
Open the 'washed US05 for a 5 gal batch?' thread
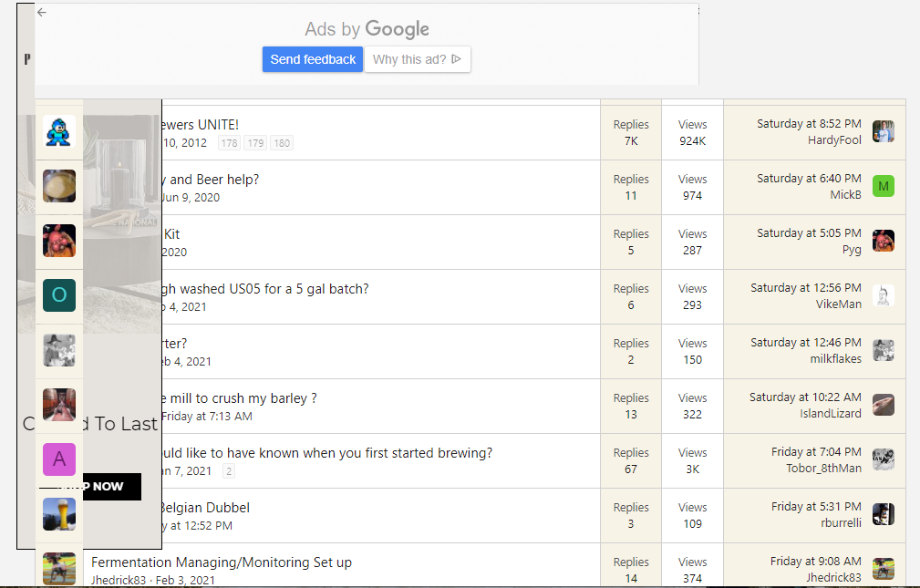[265, 289]
